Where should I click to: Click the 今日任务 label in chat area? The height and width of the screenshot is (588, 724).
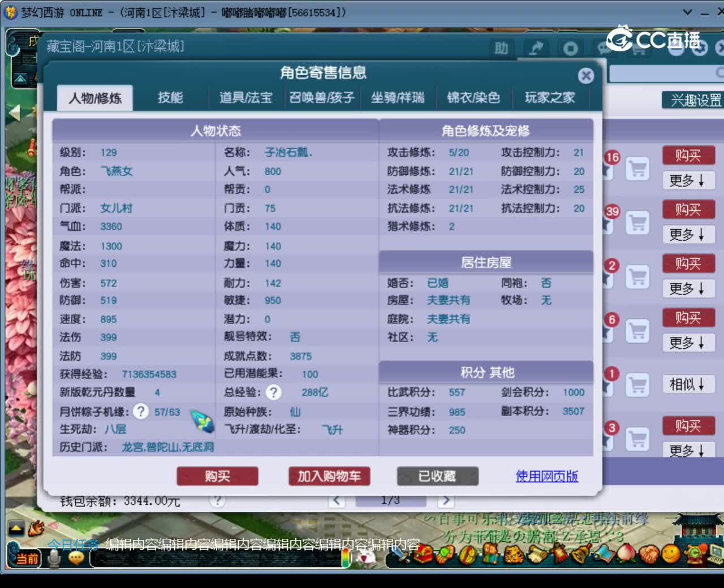tap(73, 544)
